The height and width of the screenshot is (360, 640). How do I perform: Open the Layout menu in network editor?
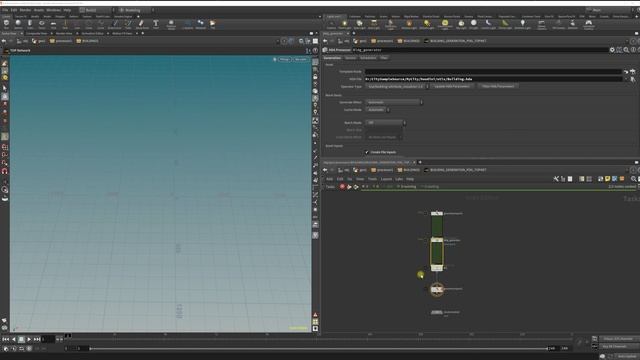[386, 179]
